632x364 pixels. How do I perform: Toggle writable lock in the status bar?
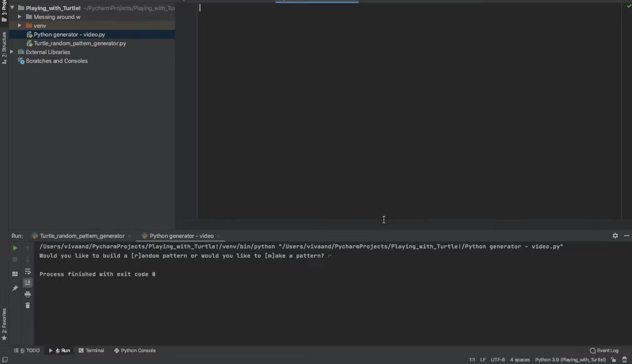[613, 359]
